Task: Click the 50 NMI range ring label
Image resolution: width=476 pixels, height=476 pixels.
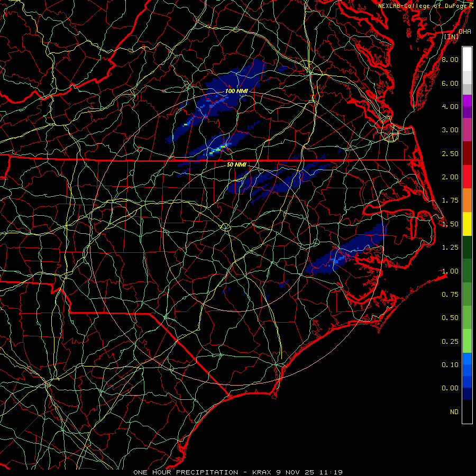Action: pyautogui.click(x=236, y=164)
